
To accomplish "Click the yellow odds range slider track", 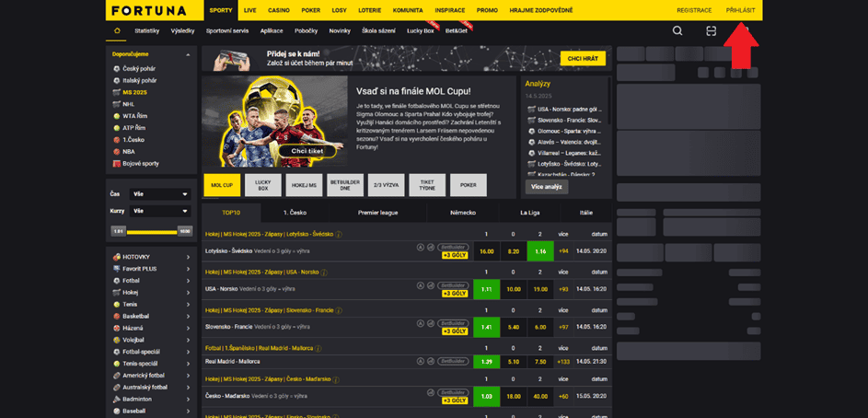I will (151, 232).
